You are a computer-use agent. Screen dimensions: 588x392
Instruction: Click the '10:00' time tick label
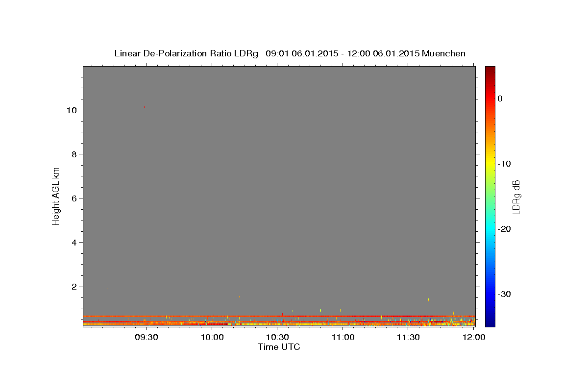(x=212, y=337)
